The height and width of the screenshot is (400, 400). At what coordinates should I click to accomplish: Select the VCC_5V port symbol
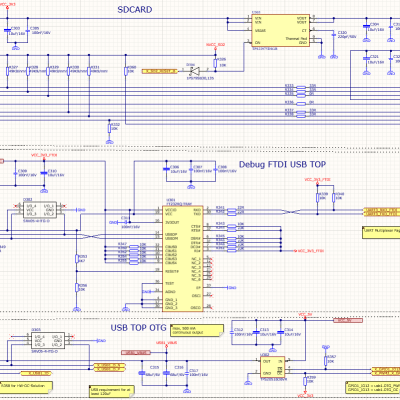[x=348, y=320]
